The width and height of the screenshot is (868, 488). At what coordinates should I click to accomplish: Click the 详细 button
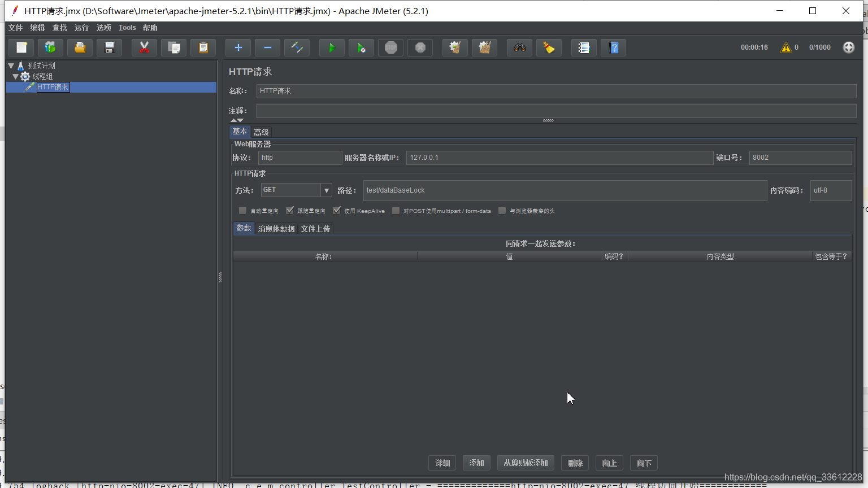pyautogui.click(x=442, y=463)
